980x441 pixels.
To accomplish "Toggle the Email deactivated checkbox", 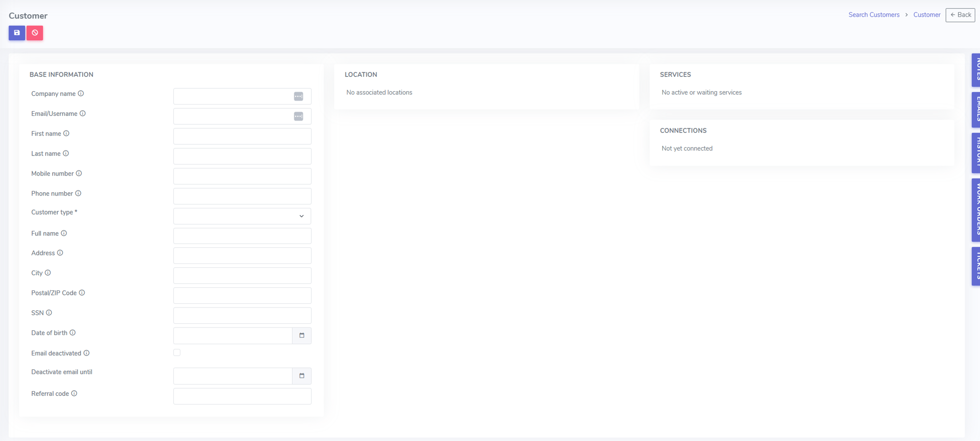I will point(177,352).
